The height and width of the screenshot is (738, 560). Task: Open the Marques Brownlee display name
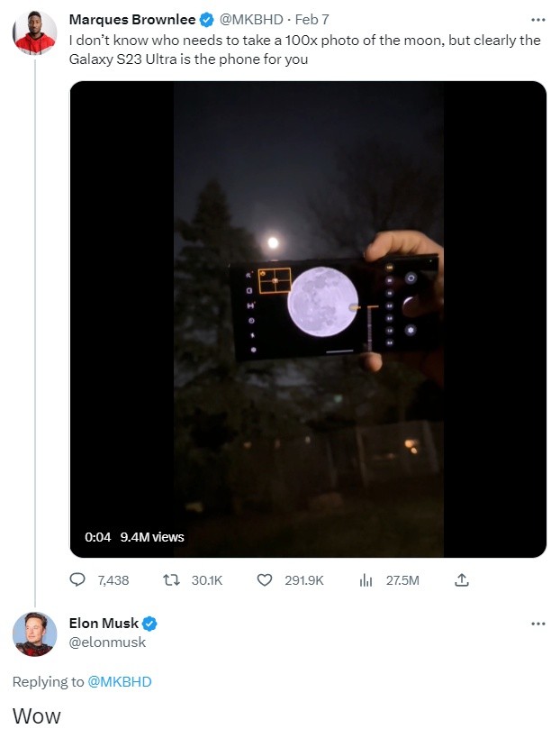(132, 19)
